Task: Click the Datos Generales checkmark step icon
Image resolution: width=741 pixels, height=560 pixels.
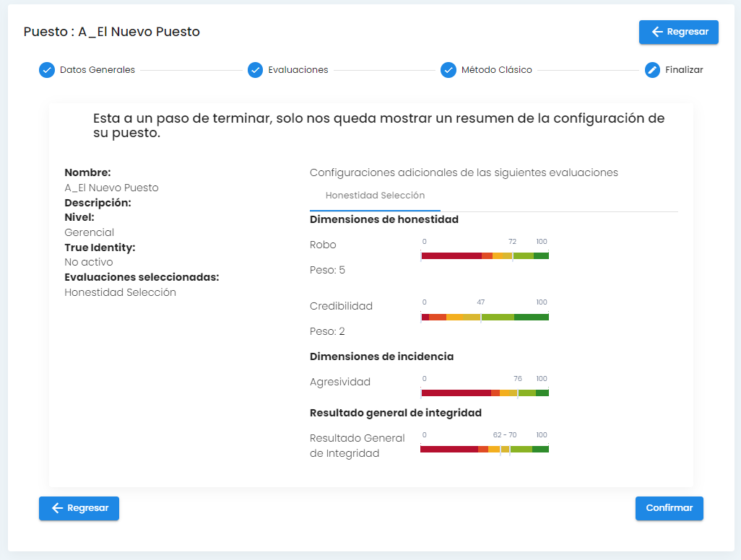Action: [x=47, y=70]
